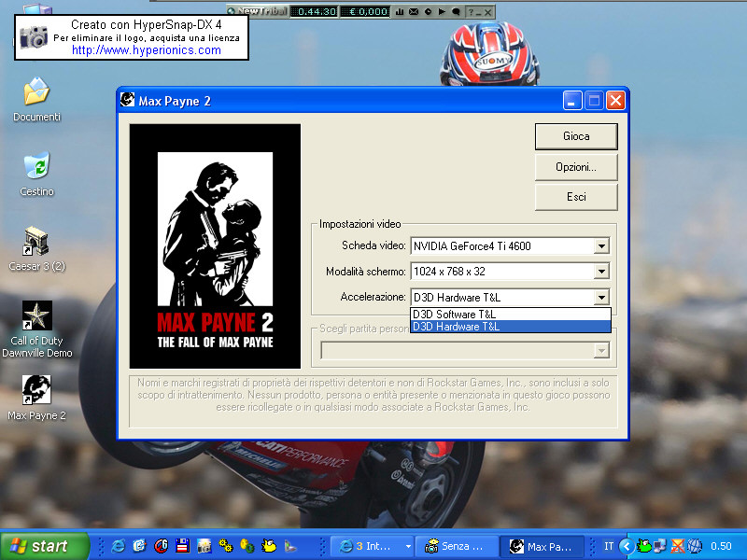Switch to the Senza ... HyperSnap taskbar button
The image size is (747, 560).
[457, 546]
